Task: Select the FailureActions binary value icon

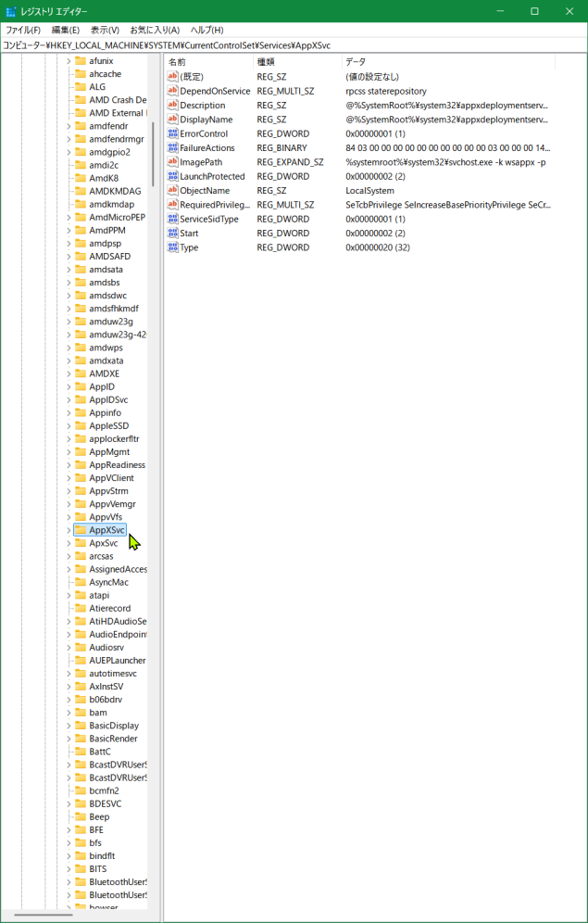Action: click(x=172, y=148)
